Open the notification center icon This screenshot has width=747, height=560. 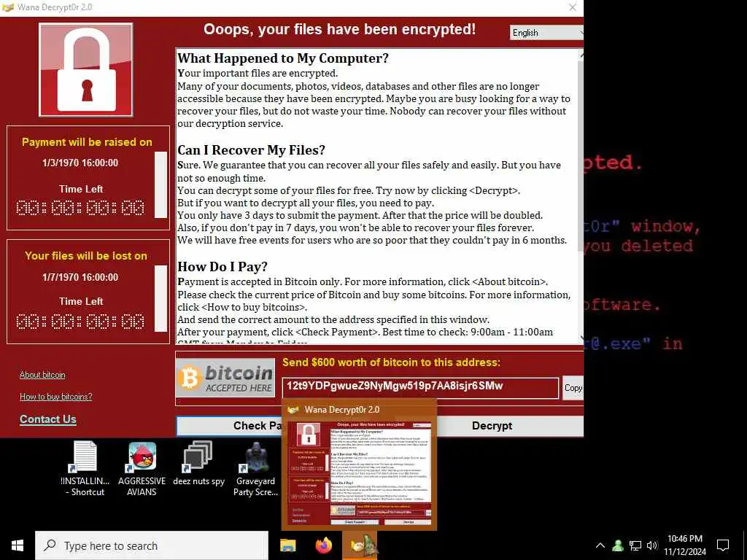pyautogui.click(x=723, y=545)
